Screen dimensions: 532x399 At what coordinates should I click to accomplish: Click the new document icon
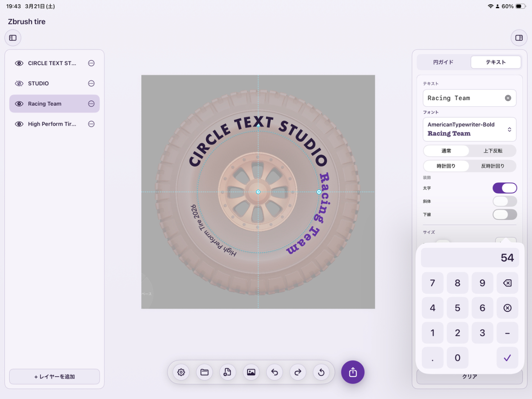[227, 372]
